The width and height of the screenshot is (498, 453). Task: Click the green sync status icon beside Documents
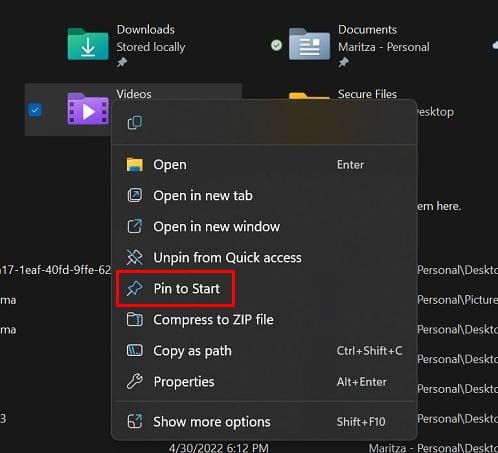click(276, 45)
